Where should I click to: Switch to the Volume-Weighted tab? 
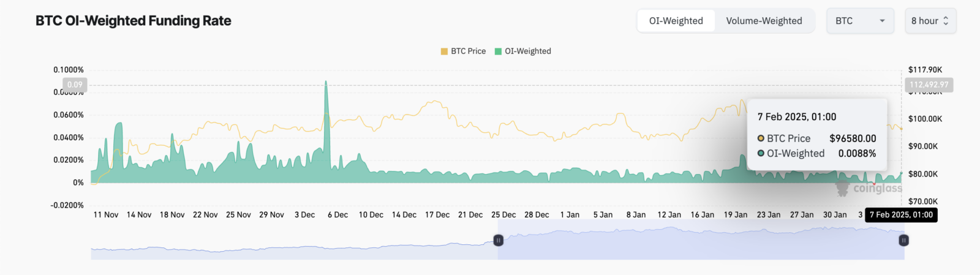tap(764, 21)
